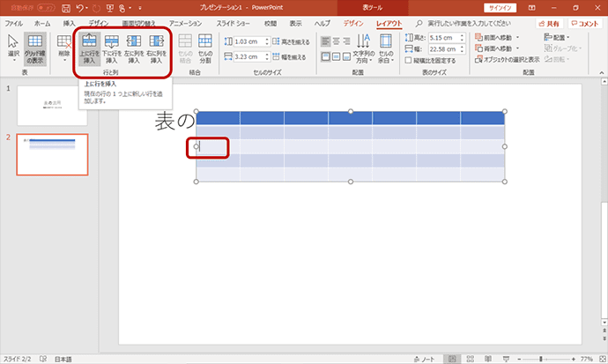The height and width of the screenshot is (364, 608).
Task: Click zoom out minus button
Action: click(519, 360)
